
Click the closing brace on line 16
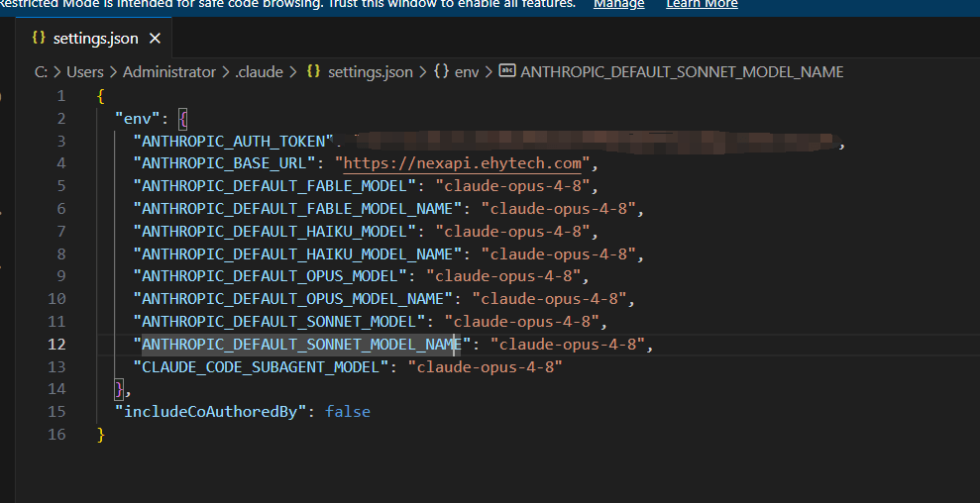click(x=101, y=435)
